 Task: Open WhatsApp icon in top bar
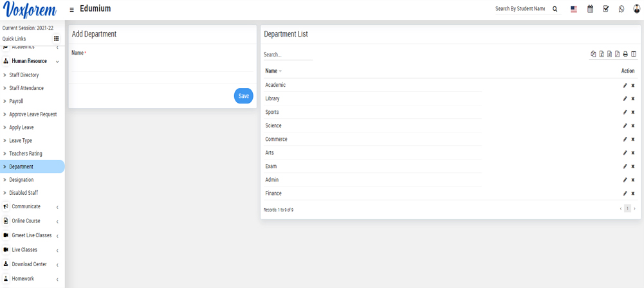click(621, 9)
